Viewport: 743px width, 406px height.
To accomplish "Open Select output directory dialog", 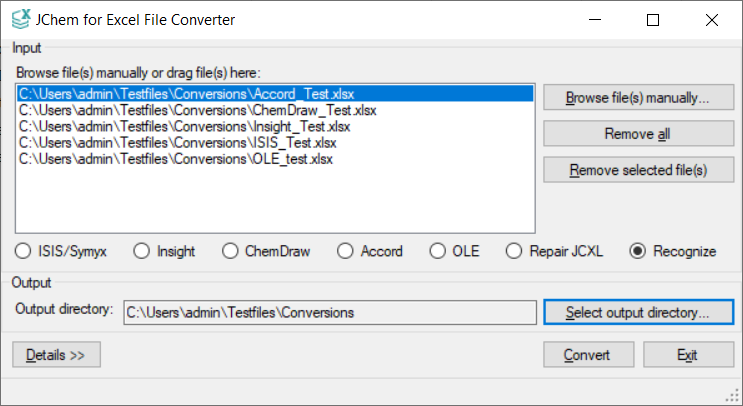I will click(638, 312).
